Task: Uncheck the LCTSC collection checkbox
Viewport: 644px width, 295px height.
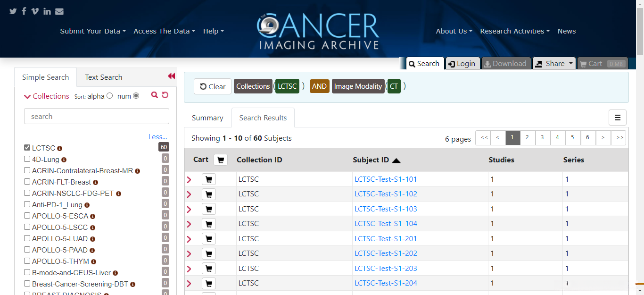Action: [x=27, y=148]
